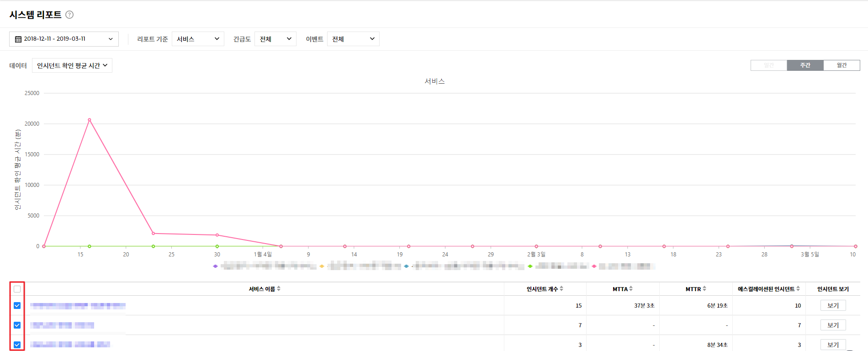Sort by 서비스 이름 column arrows
The height and width of the screenshot is (351, 868).
279,289
